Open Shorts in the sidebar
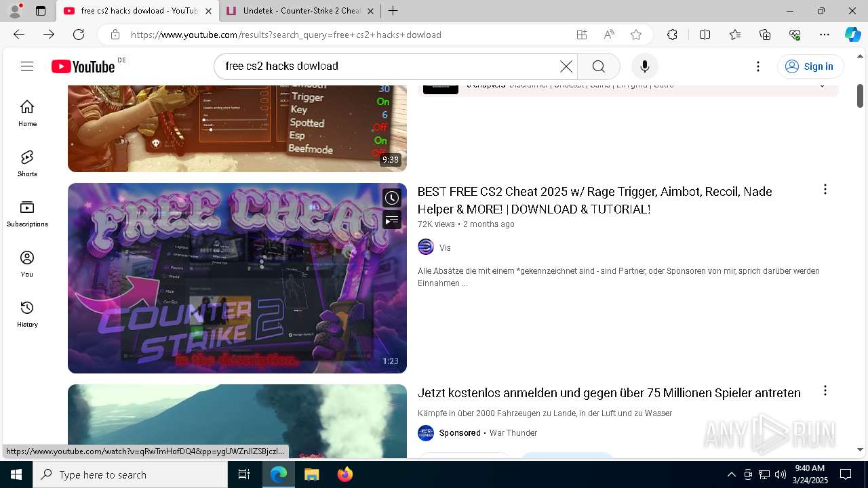The height and width of the screenshot is (488, 868). (27, 163)
